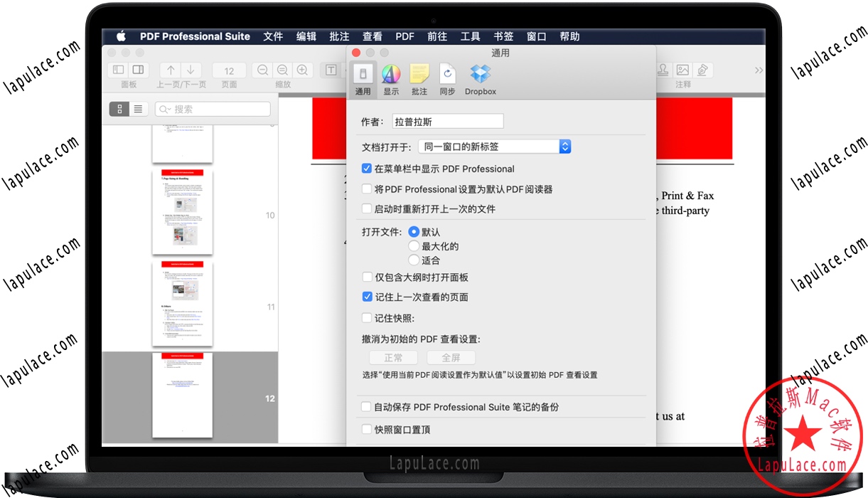Screen dimensions: 868x498
Task: Select the 最大化的 radio option
Action: pyautogui.click(x=414, y=246)
